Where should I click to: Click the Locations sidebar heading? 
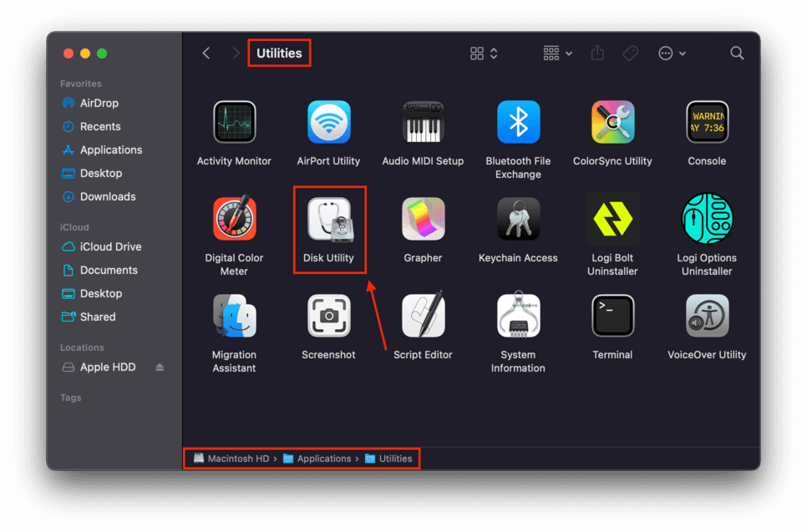pyautogui.click(x=82, y=347)
